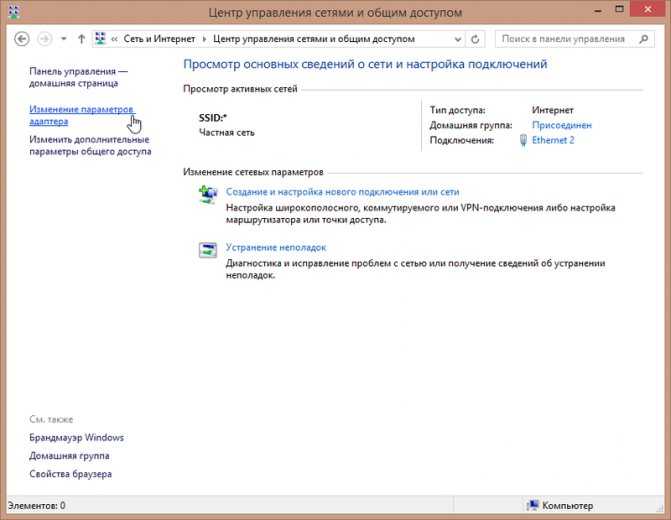Select 'Центр управления сетями и общим доступом' breadcrumb

(314, 39)
